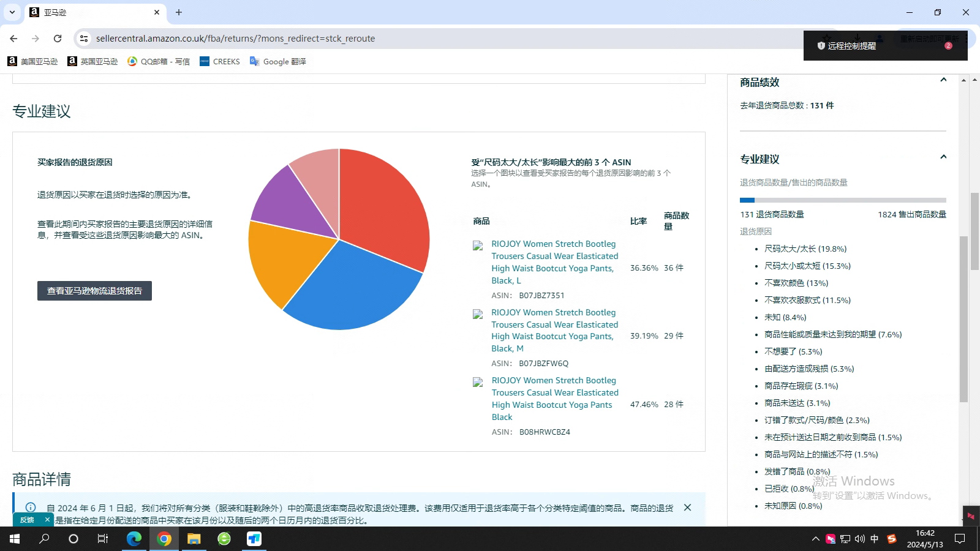This screenshot has height=551, width=980.
Task: Collapse the 商品绩效 panel chevron
Action: [x=943, y=80]
